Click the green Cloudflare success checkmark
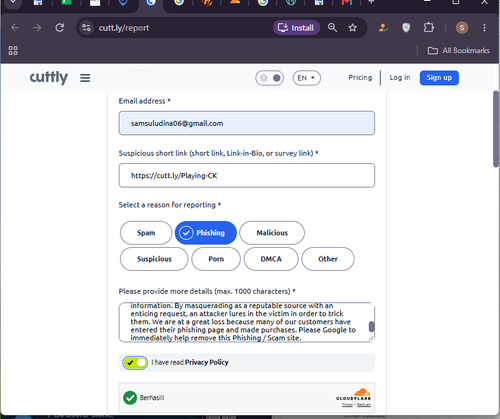The image size is (500, 419). pyautogui.click(x=130, y=397)
